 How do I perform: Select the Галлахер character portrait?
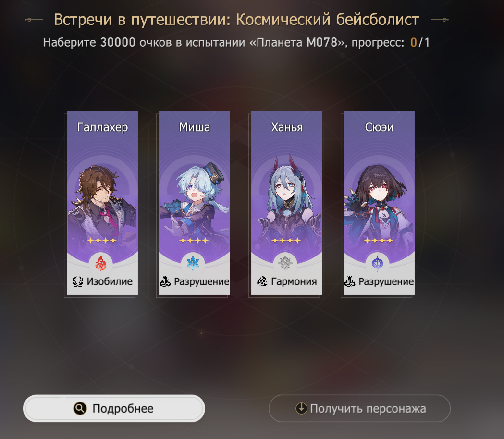click(102, 203)
